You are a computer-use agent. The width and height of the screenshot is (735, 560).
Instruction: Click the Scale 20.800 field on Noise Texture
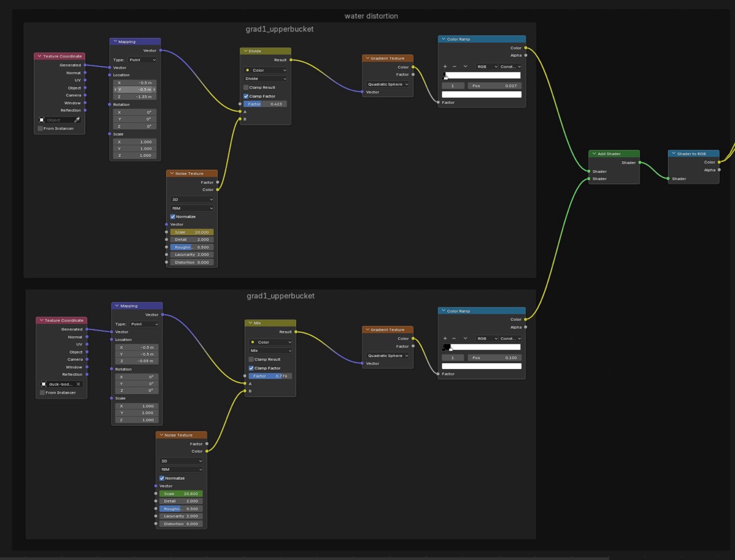(181, 494)
